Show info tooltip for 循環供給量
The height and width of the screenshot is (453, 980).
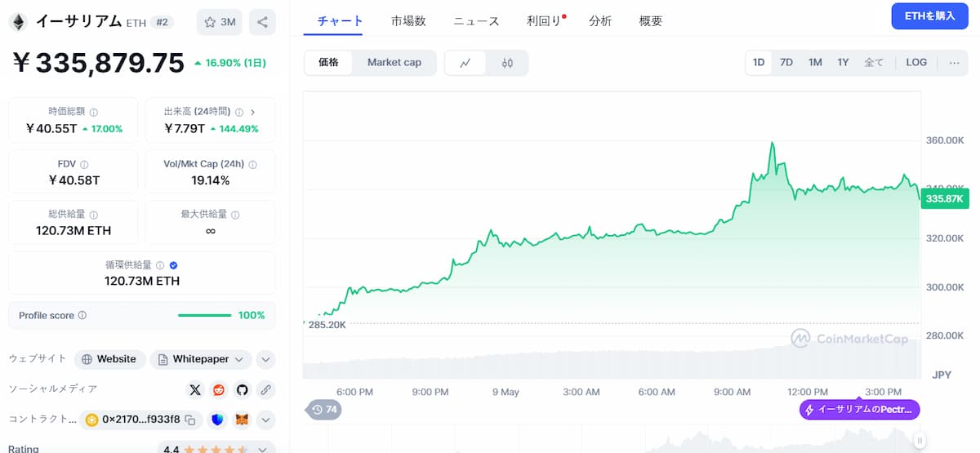click(160, 265)
